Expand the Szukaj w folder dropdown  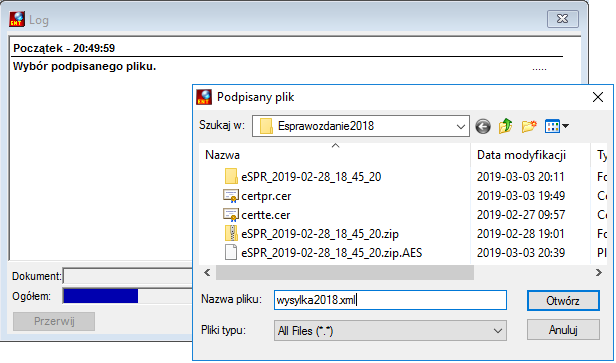pos(460,126)
